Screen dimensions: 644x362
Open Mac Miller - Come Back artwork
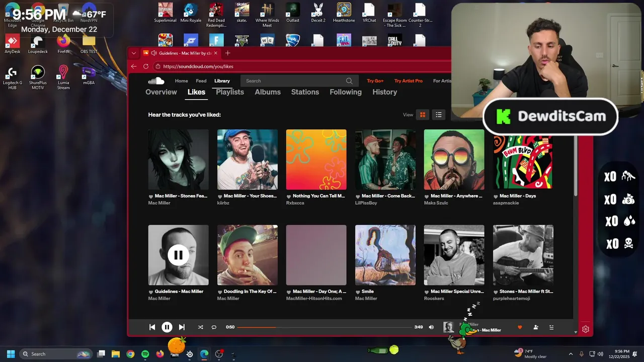385,159
